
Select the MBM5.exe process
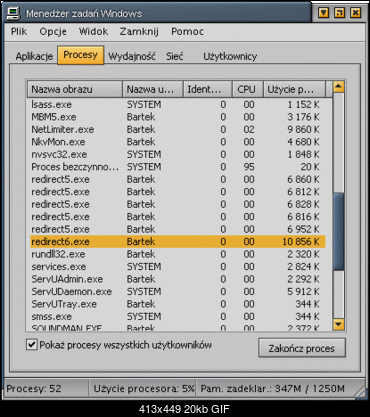click(177, 117)
